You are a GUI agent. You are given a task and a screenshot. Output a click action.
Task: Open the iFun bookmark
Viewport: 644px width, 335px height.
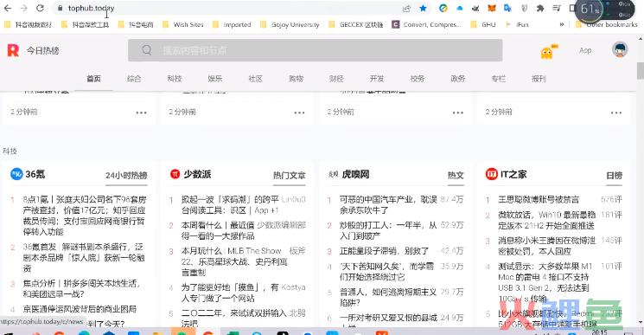pyautogui.click(x=517, y=24)
